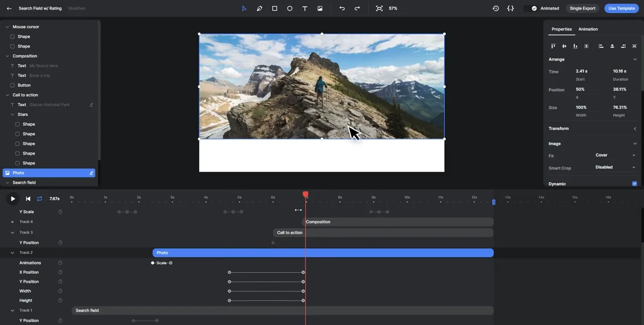Switch to the Properties tab
Viewport: 644px width, 325px height.
(x=561, y=29)
